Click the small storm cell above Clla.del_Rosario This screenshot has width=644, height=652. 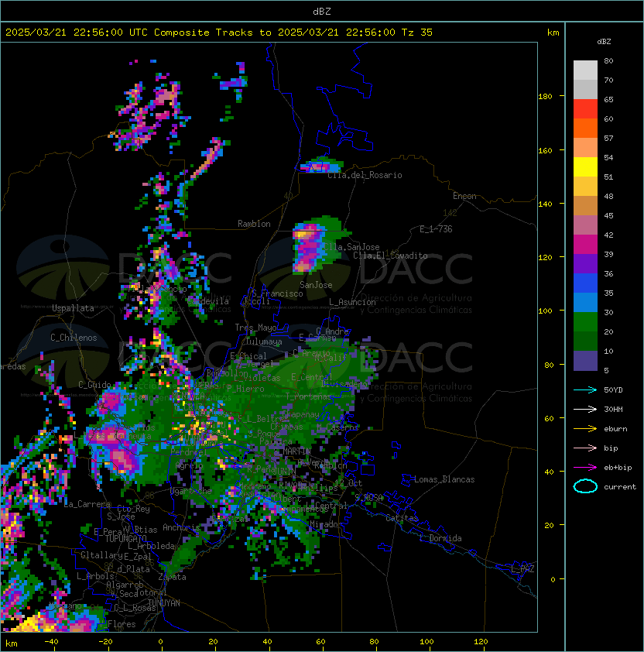[322, 166]
